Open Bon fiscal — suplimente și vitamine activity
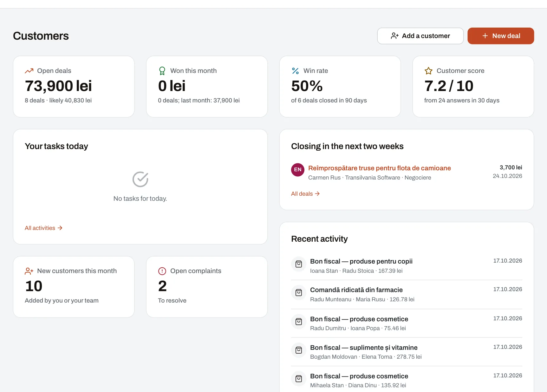Image resolution: width=547 pixels, height=392 pixels. [x=364, y=348]
